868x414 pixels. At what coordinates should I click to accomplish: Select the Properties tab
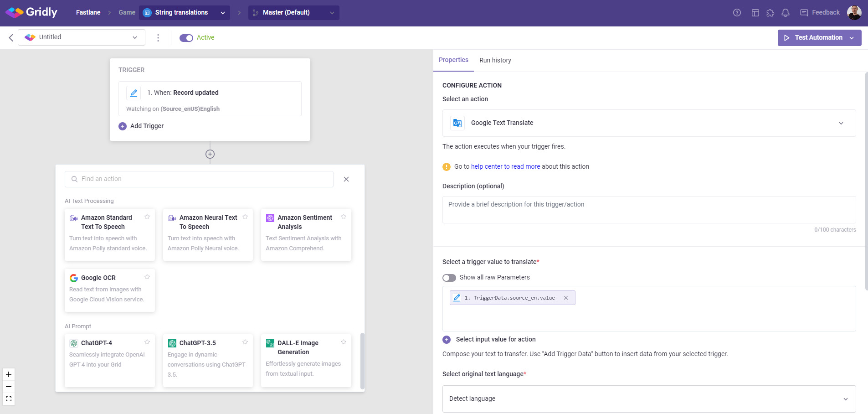click(x=453, y=60)
